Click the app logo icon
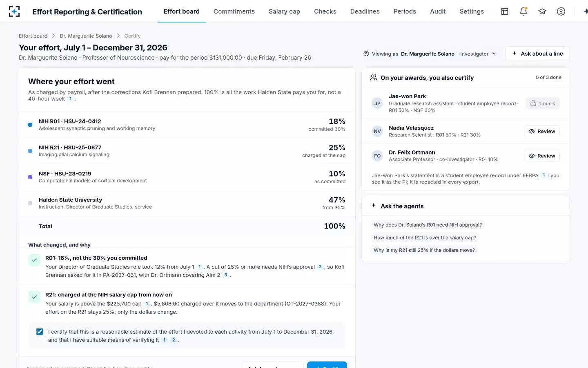The image size is (588, 368). point(14,11)
